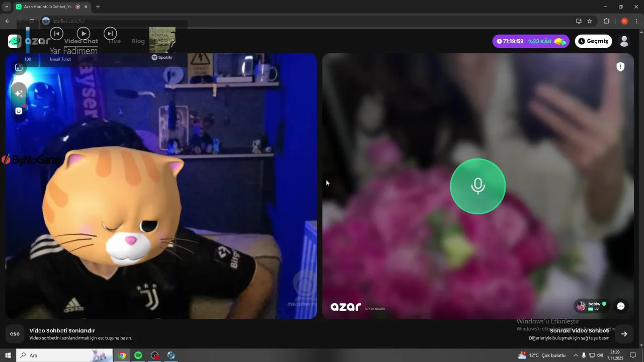Open the Chrome three-dot menu
Image resolution: width=644 pixels, height=362 pixels.
[636, 21]
